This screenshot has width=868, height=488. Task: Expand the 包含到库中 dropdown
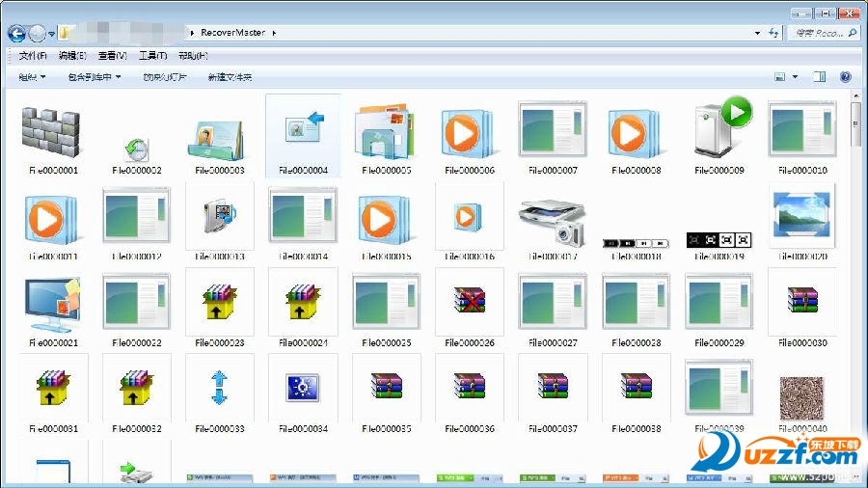pos(95,77)
